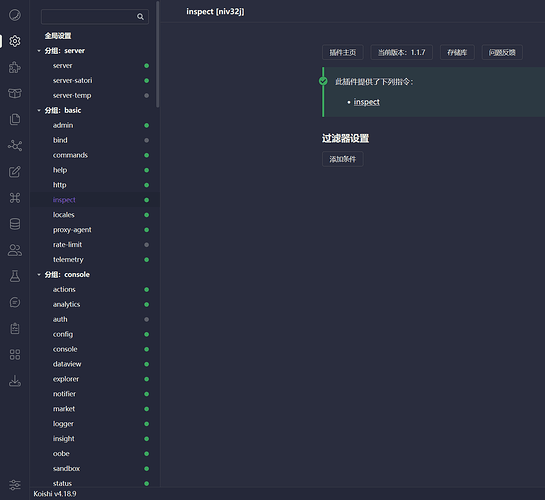Open file explorer documents icon
Image resolution: width=545 pixels, height=500 pixels.
pyautogui.click(x=15, y=119)
